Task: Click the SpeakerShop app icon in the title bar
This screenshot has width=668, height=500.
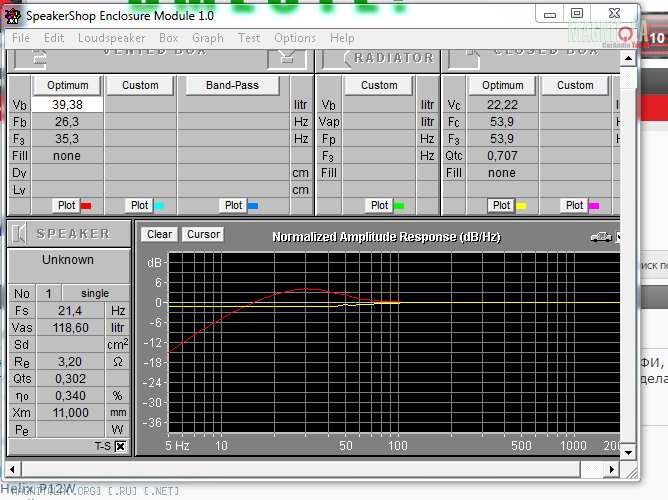Action: point(13,15)
